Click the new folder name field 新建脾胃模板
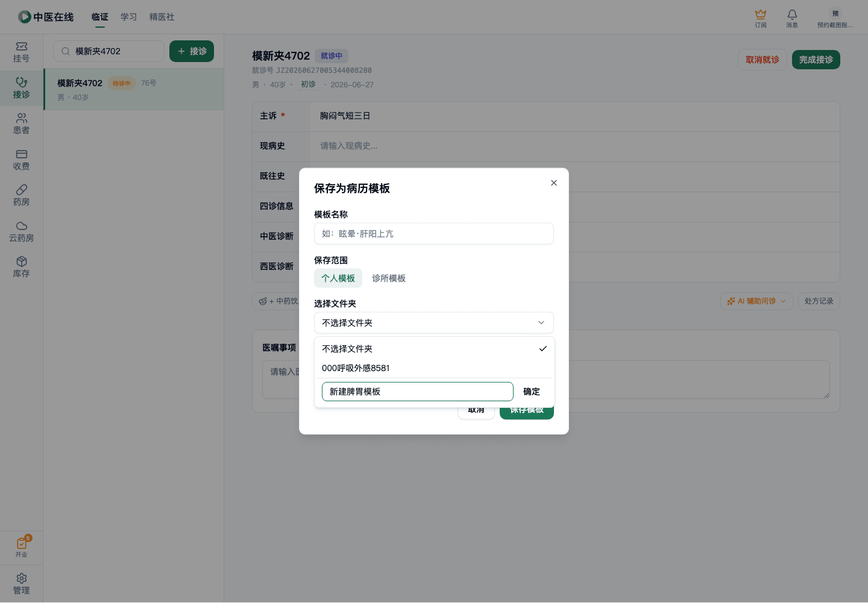This screenshot has height=603, width=868. tap(418, 392)
